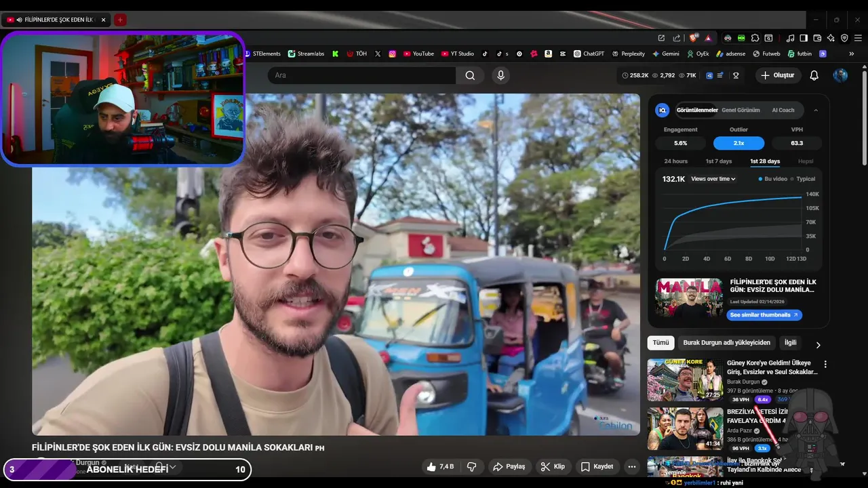
Task: Open YouTube notifications bell
Action: [x=814, y=75]
